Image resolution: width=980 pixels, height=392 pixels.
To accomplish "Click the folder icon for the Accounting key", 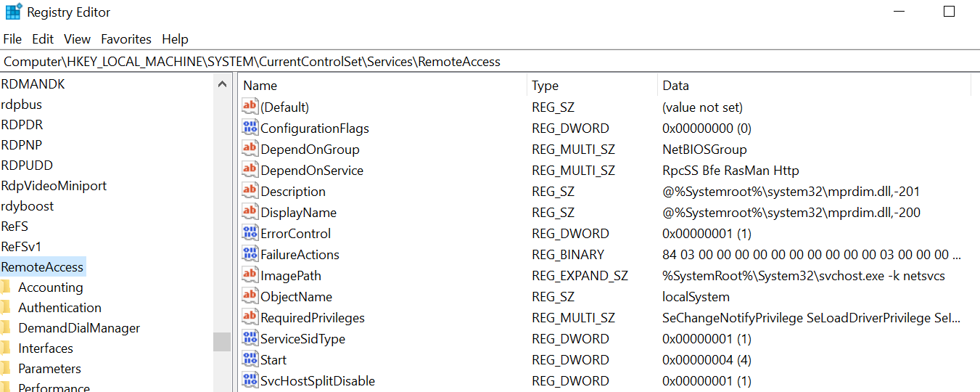I will (6, 287).
